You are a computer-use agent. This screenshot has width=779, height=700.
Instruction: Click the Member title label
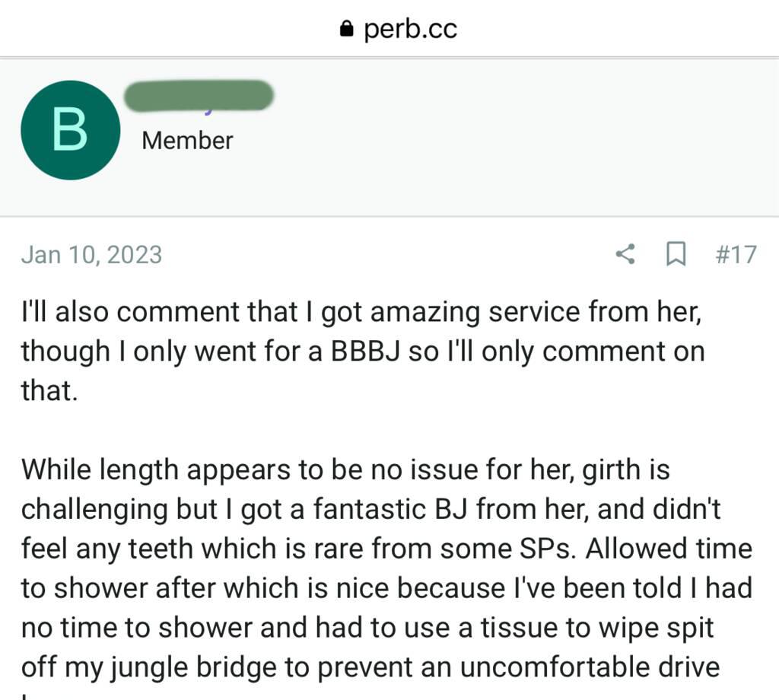click(x=187, y=141)
